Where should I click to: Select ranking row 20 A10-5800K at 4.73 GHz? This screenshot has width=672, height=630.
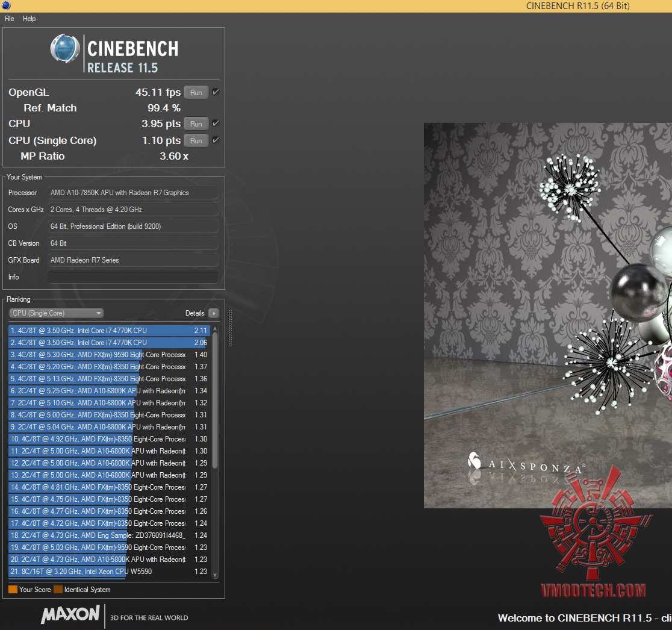pos(109,560)
